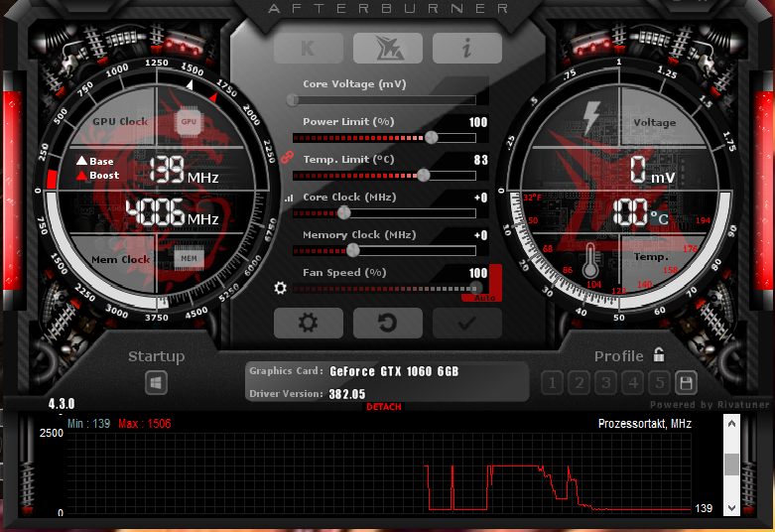Image resolution: width=775 pixels, height=532 pixels.
Task: Adjust the Power Limit slider handle
Action: (x=432, y=137)
